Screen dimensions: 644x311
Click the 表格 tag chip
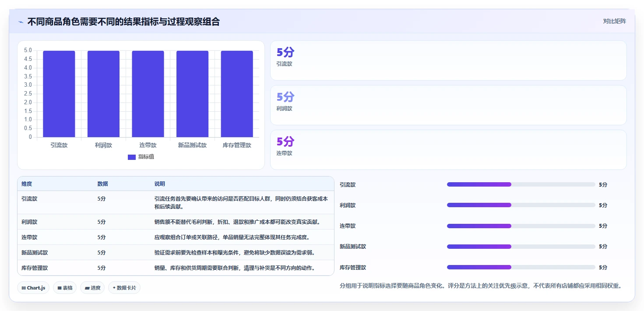tap(65, 288)
